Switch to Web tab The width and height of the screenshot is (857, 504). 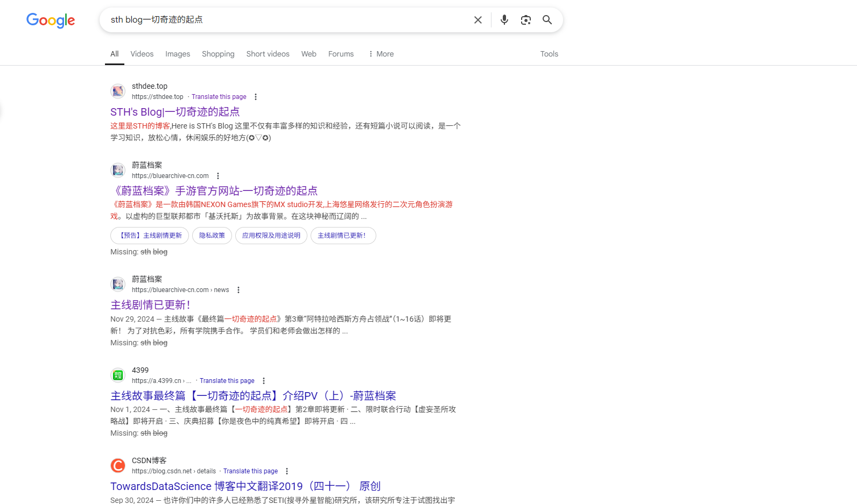pyautogui.click(x=309, y=54)
